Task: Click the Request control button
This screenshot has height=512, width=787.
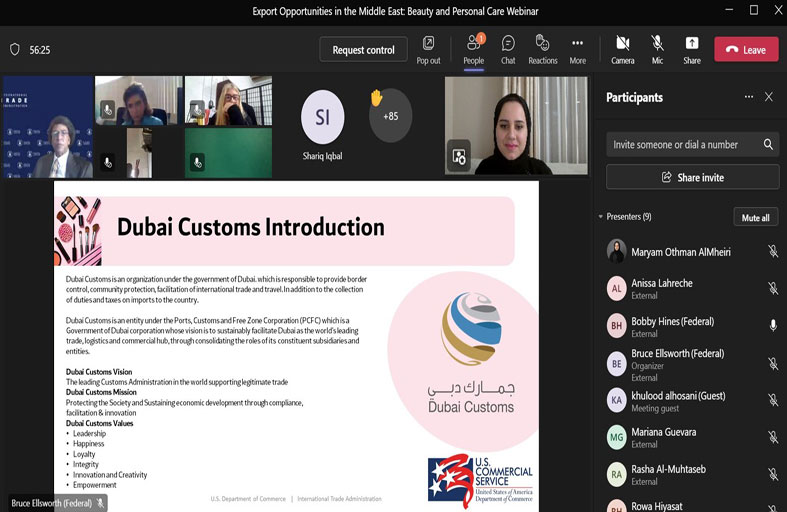Action: (x=363, y=50)
